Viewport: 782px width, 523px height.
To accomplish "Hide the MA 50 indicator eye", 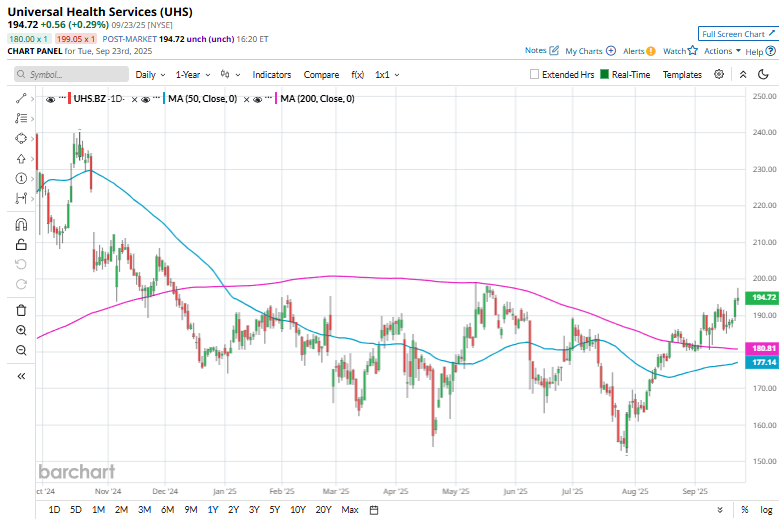I will 146,99.
